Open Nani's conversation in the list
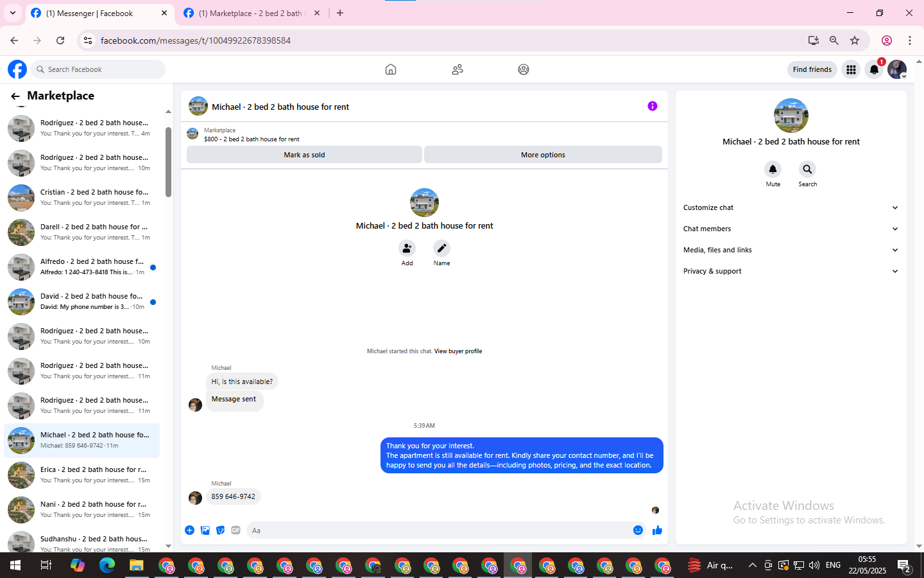Viewport: 924px width, 578px height. (81, 510)
